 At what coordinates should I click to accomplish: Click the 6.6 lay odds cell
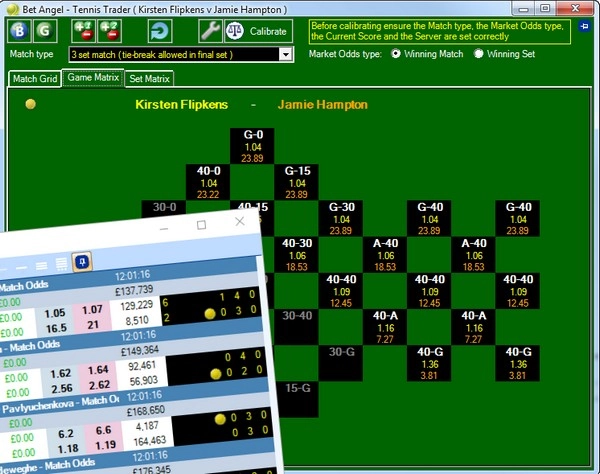pos(103,430)
